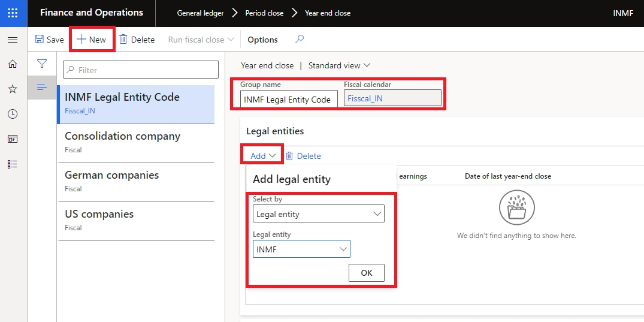Expand the hamburger navigation pane

pos(13,40)
